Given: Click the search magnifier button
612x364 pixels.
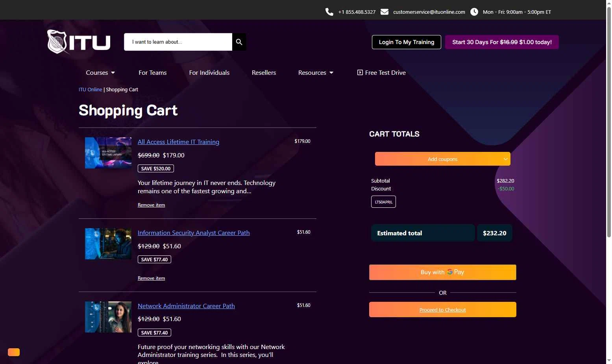Looking at the screenshot, I should click(239, 42).
